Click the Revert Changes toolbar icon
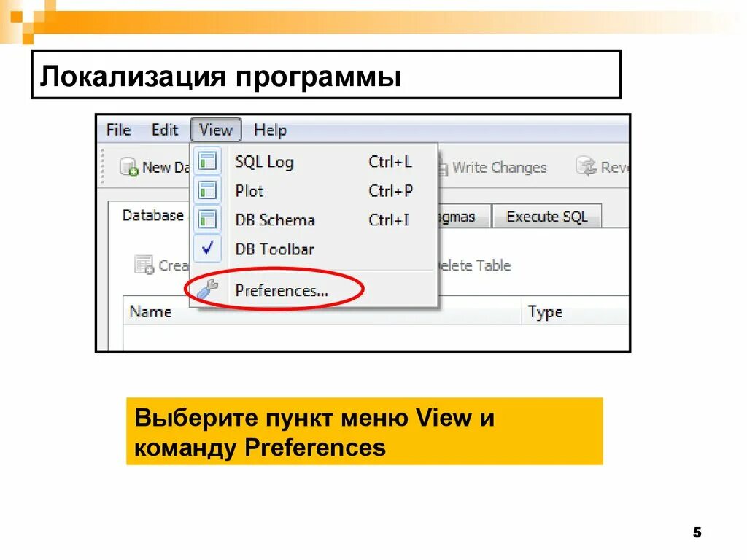 (586, 167)
